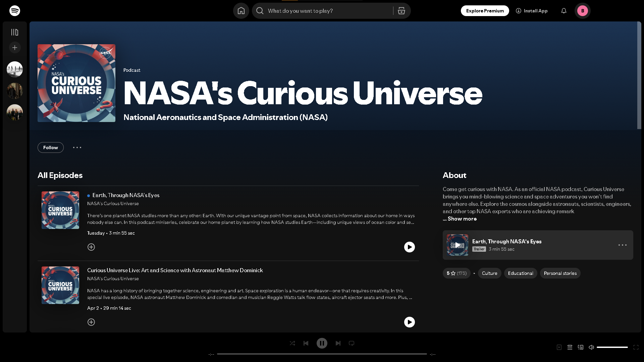
Task: Open connect to a device panel
Action: click(580, 347)
